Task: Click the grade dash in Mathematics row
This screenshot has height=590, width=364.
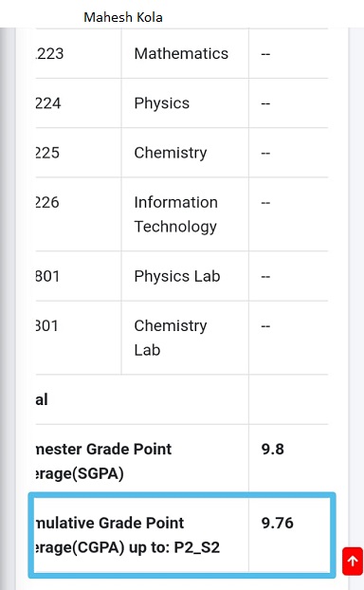Action: pyautogui.click(x=265, y=54)
